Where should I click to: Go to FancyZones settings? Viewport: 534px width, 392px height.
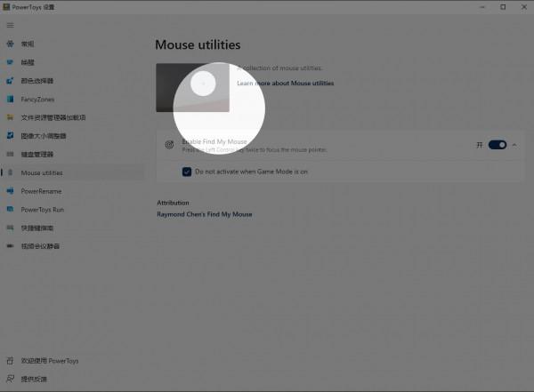pos(38,99)
